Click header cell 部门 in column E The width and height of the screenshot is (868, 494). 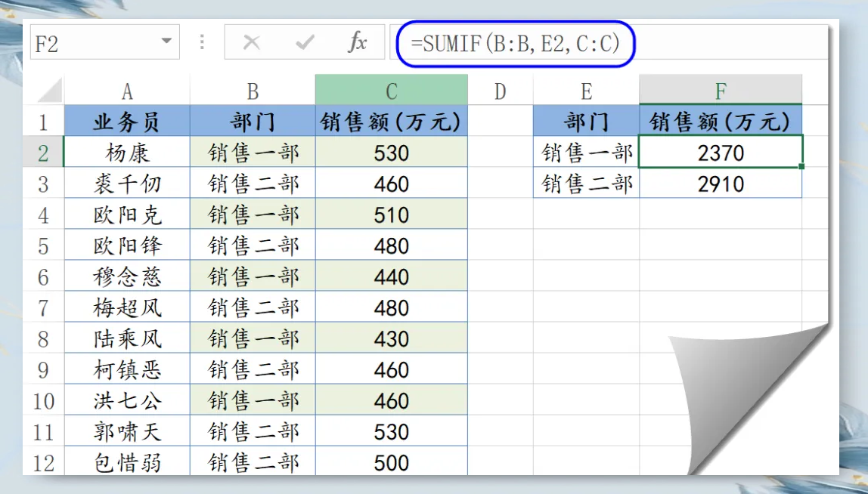pyautogui.click(x=586, y=121)
